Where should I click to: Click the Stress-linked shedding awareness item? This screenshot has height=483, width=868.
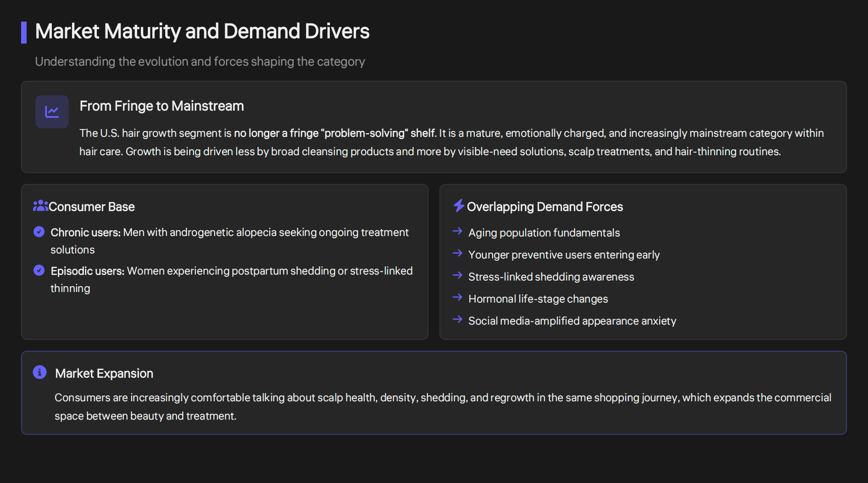[551, 276]
